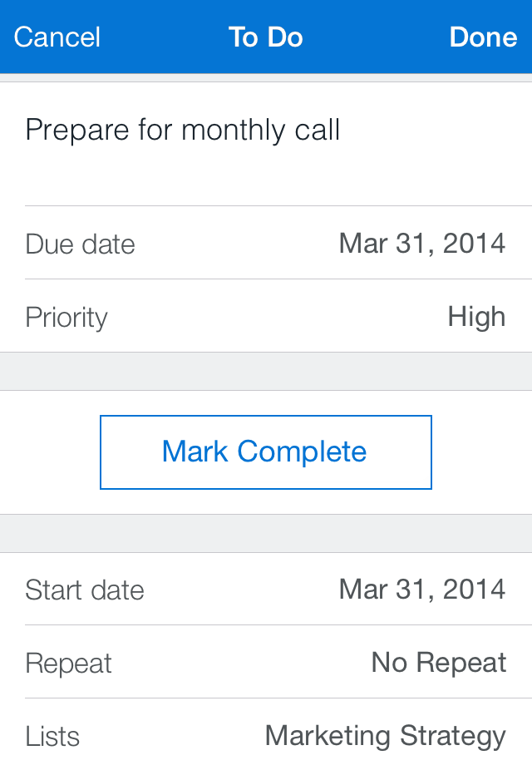The width and height of the screenshot is (532, 765).
Task: Open the Lists row
Action: (266, 736)
